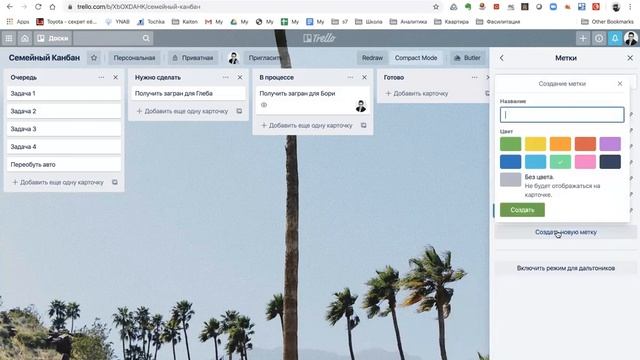Click Включить режим для дальтоников

[566, 268]
